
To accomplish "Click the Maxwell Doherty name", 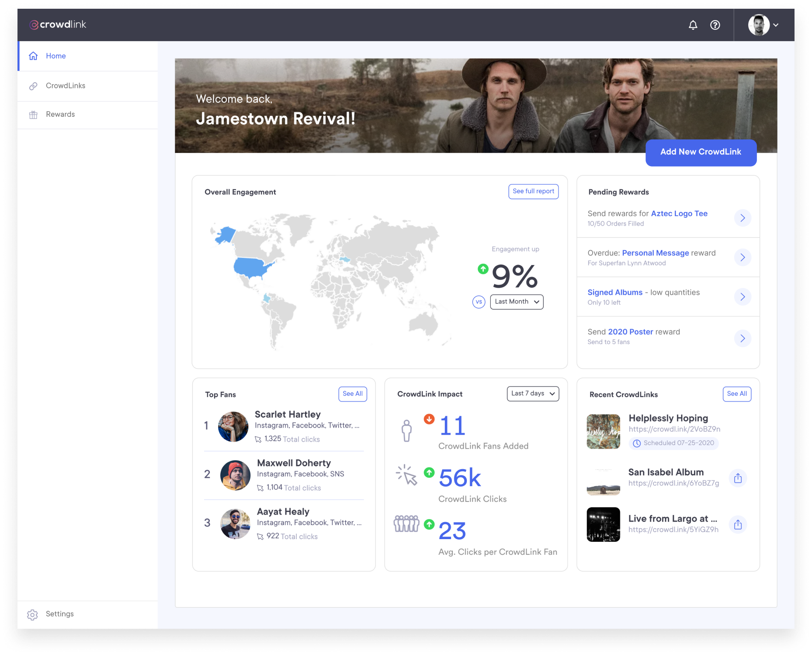I will coord(294,463).
